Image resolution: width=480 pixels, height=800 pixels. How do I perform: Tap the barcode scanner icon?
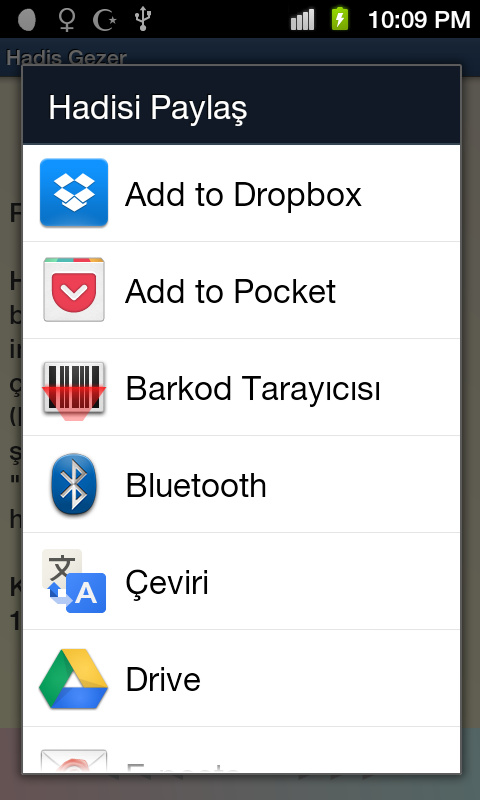74,390
